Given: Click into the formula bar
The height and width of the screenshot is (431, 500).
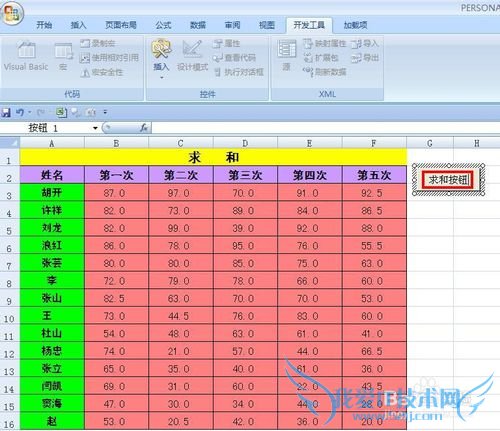Looking at the screenshot, I should (x=325, y=128).
